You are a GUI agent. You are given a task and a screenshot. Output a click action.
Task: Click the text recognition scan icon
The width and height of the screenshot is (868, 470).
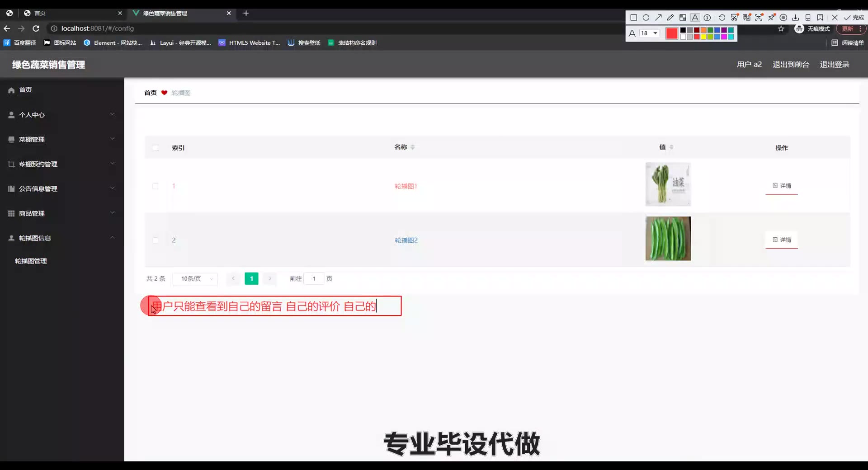[x=759, y=18]
